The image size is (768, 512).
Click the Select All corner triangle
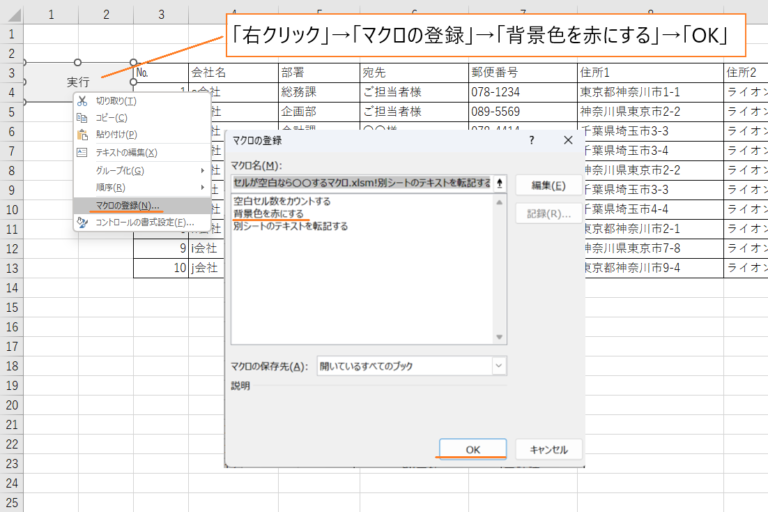click(14, 15)
